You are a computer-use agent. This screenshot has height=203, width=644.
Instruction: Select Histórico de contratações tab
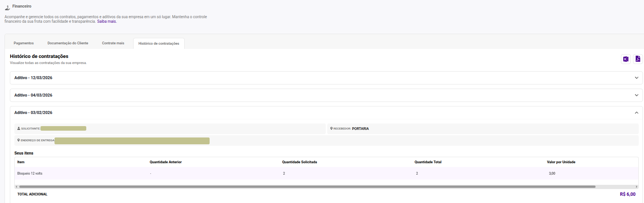pyautogui.click(x=159, y=44)
